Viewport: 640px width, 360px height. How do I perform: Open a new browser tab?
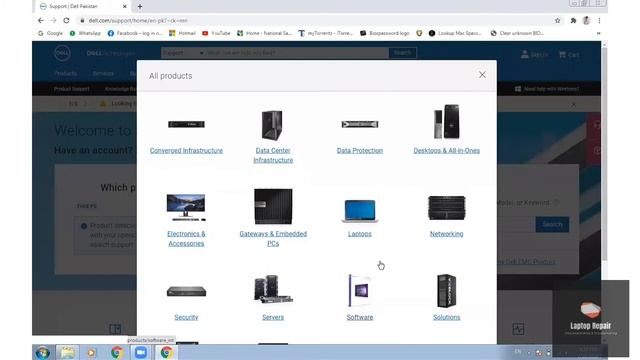140,7
